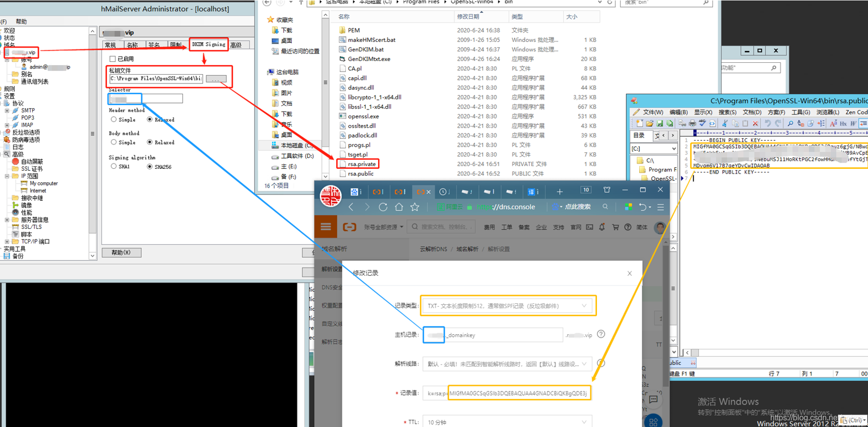
Task: Switch to the 高级 tab in hMailServer
Action: [236, 45]
